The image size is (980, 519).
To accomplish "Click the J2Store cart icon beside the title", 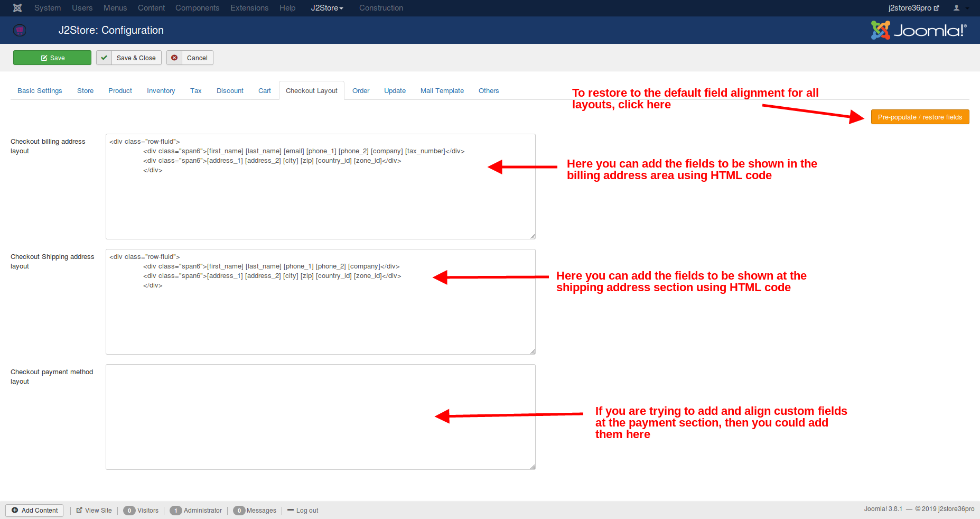I will coord(20,30).
